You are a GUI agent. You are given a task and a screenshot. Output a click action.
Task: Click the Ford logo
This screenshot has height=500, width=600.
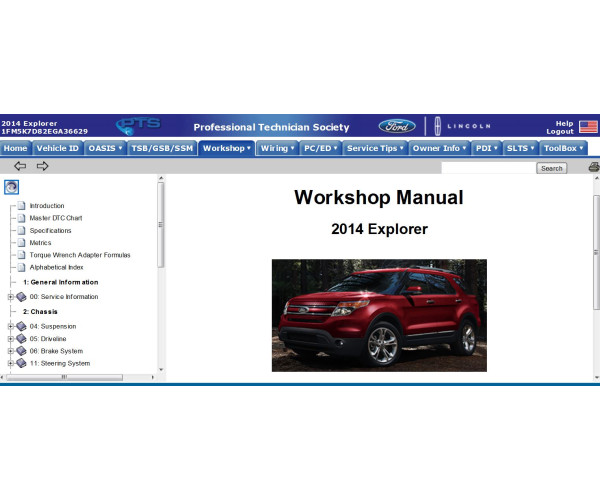pos(397,126)
